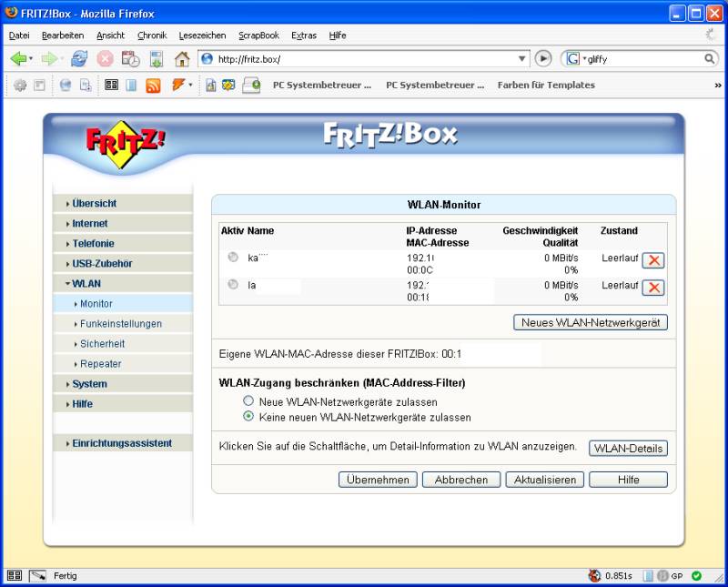Reload the page with the refresh icon
The height and width of the screenshot is (587, 728).
click(79, 59)
